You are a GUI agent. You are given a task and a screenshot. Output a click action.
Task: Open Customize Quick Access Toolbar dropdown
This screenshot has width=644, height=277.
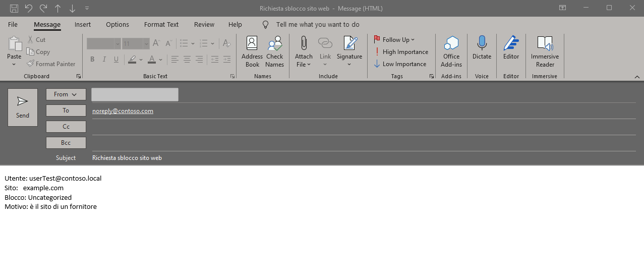(x=87, y=8)
